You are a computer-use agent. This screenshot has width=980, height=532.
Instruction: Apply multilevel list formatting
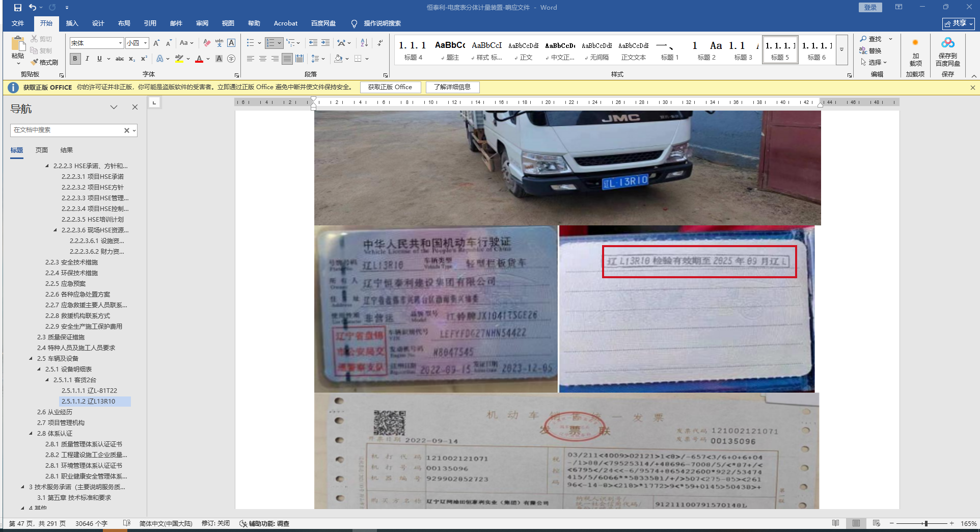pyautogui.click(x=290, y=43)
